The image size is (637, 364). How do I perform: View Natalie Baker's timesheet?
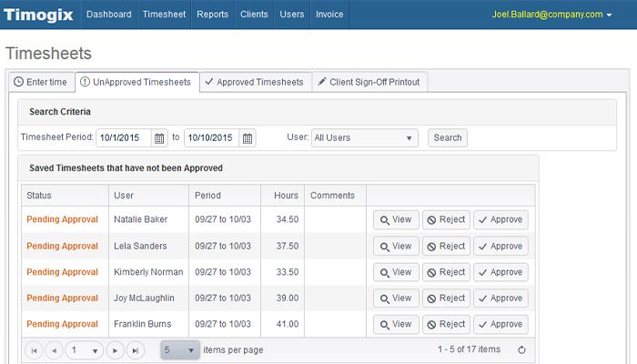point(396,220)
